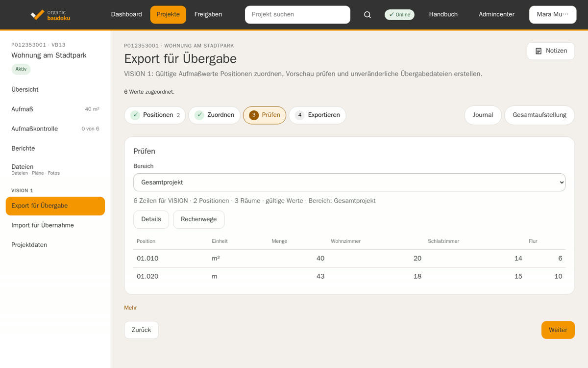Click the Menge value 40
This screenshot has width=588, height=368.
[320, 259]
